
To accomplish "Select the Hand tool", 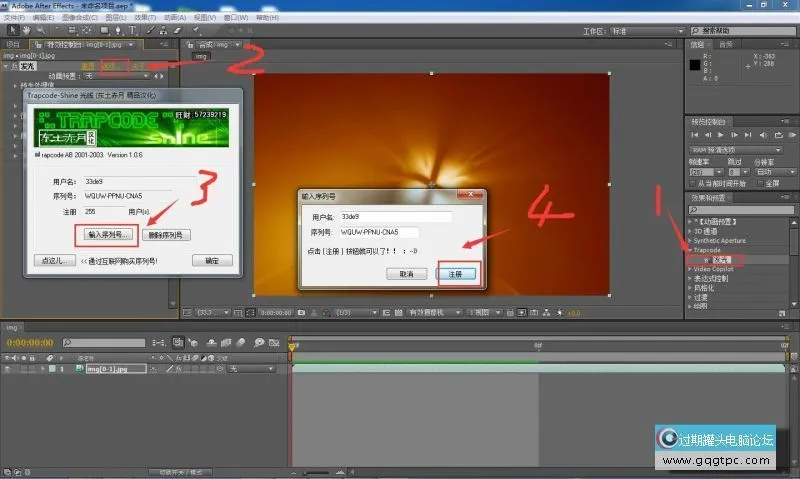I will click(x=27, y=31).
